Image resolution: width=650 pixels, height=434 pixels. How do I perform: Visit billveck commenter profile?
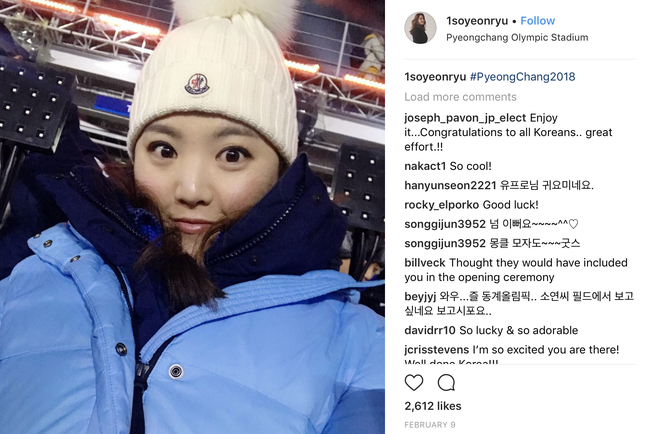425,263
